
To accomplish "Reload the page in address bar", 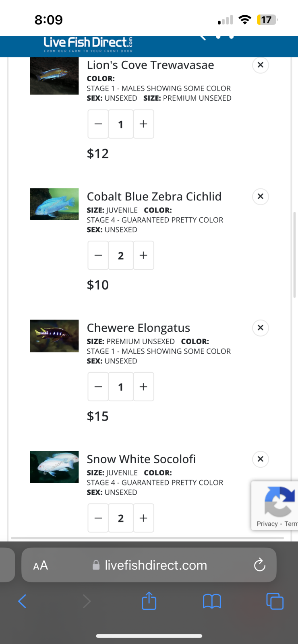I will coord(260,565).
